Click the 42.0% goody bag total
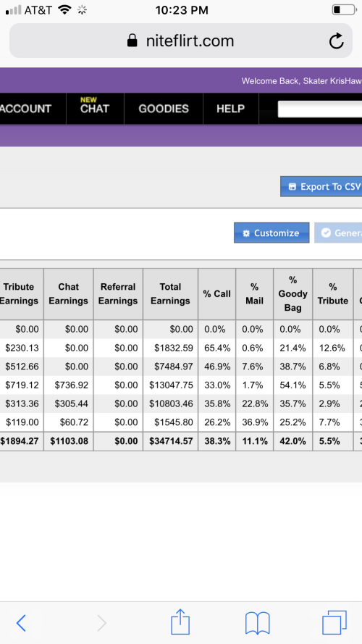362x644 pixels. click(x=292, y=441)
